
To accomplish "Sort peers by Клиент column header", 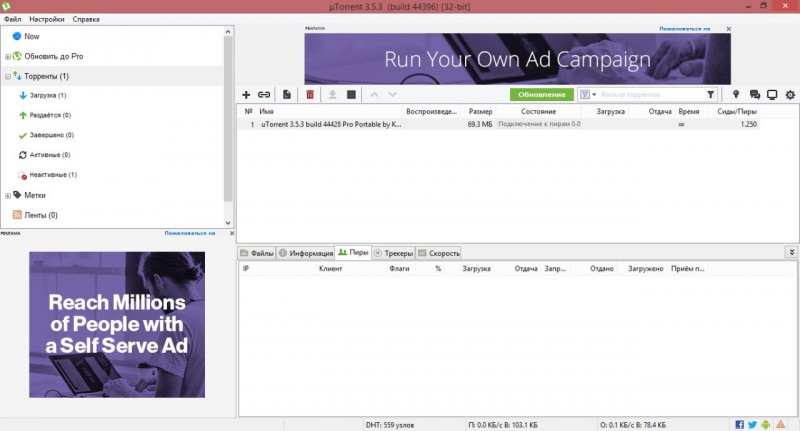I will 330,268.
